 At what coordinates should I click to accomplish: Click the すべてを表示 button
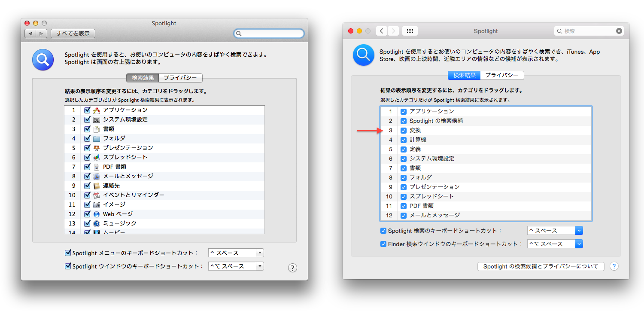click(73, 34)
